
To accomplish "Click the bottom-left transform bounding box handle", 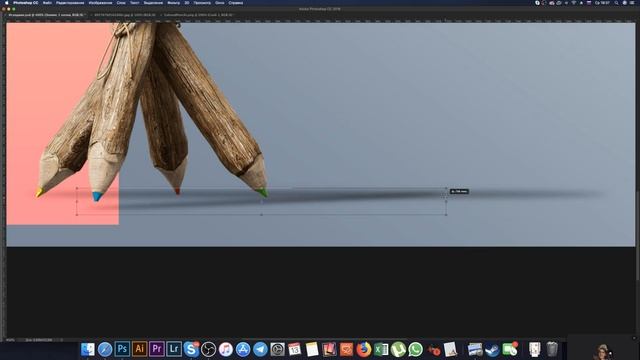I will 77,214.
